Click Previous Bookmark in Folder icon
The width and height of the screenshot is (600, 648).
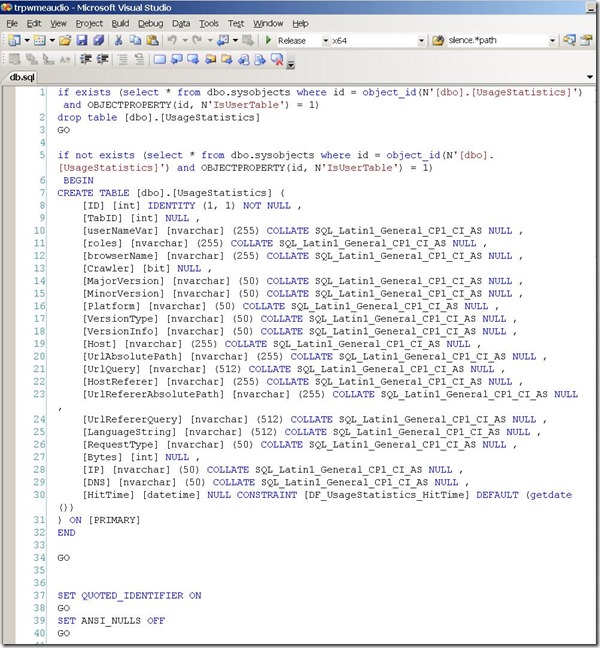pos(210,60)
